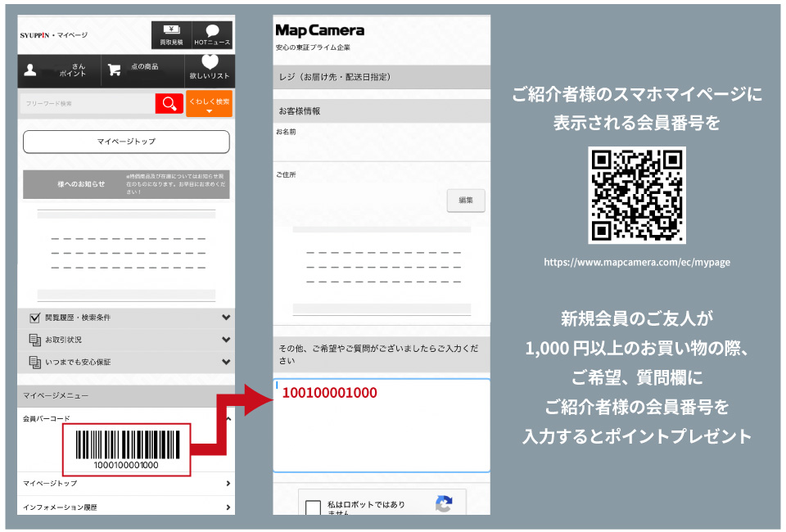The image size is (786, 532).
Task: Click the user profile icon showing points
Action: (x=31, y=70)
